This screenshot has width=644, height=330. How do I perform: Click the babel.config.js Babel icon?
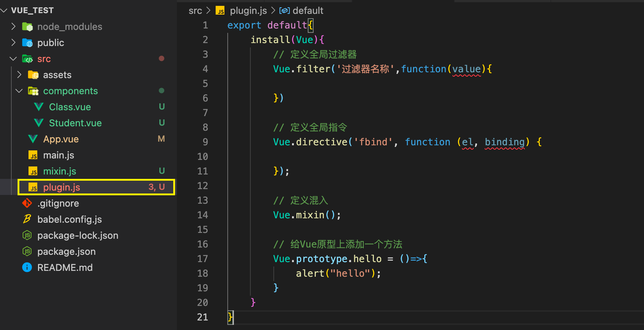(27, 219)
